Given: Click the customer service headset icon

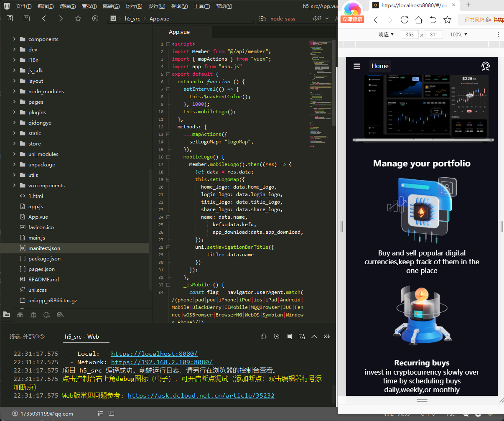Looking at the screenshot, I should (x=485, y=66).
